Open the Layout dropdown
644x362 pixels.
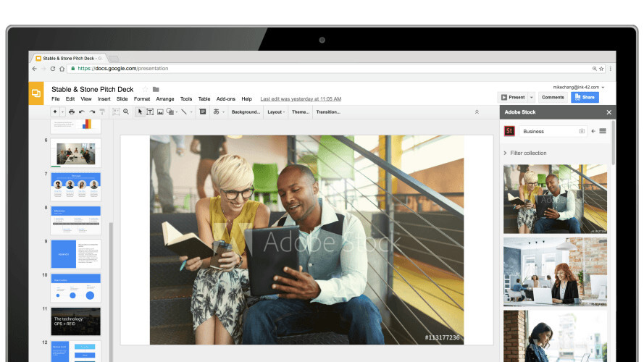tap(276, 112)
